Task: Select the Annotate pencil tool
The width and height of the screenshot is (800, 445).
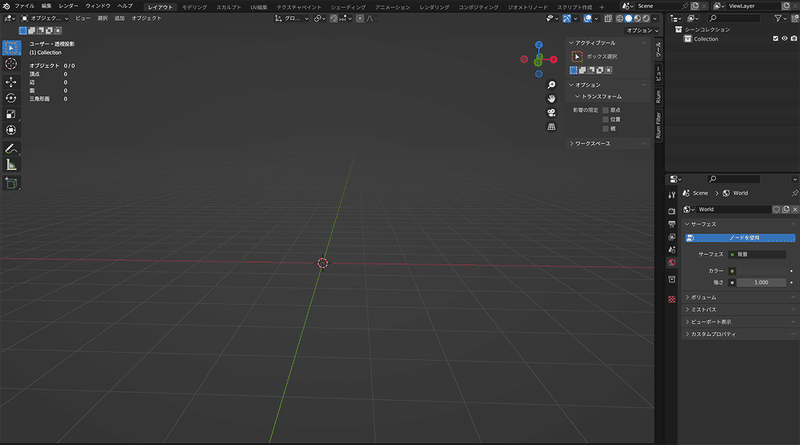Action: (11, 149)
